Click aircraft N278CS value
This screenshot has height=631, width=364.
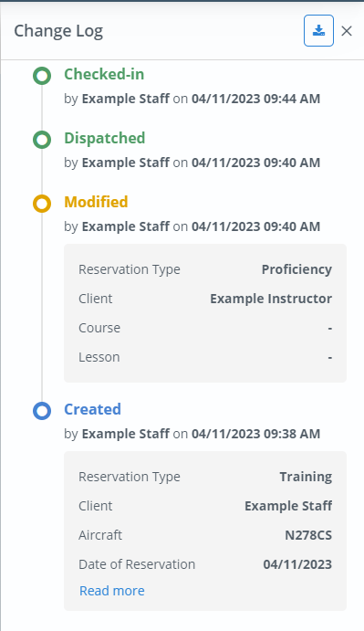pos(308,535)
